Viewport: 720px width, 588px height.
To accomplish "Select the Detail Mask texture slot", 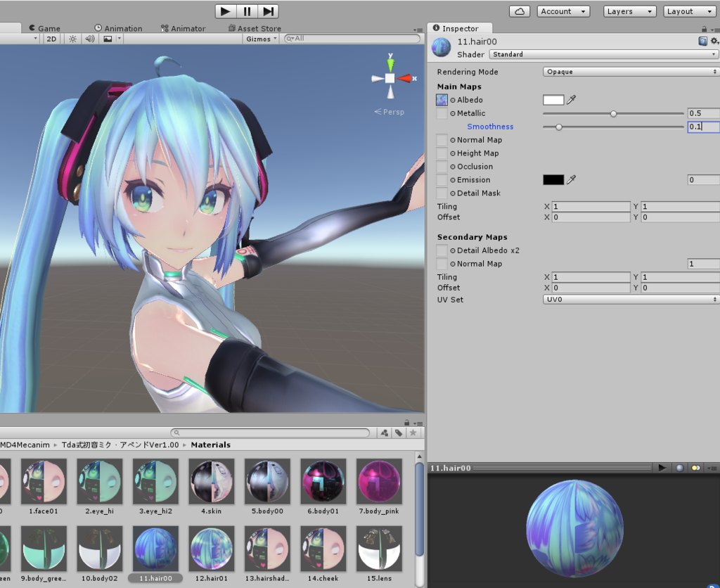I will point(442,193).
